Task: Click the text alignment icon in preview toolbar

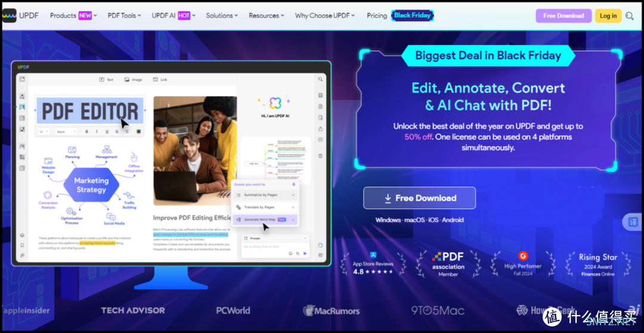Action: pyautogui.click(x=128, y=132)
